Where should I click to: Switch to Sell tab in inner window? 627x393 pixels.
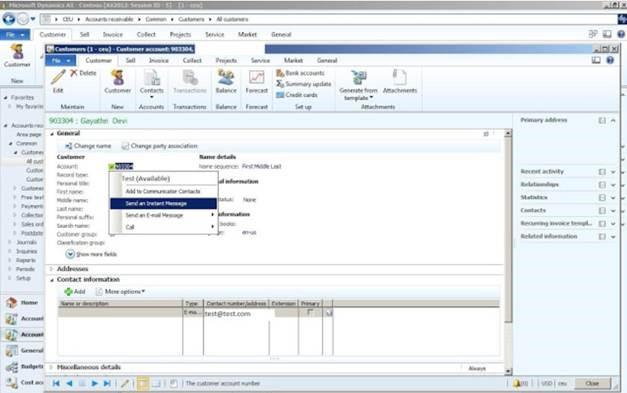tap(130, 60)
